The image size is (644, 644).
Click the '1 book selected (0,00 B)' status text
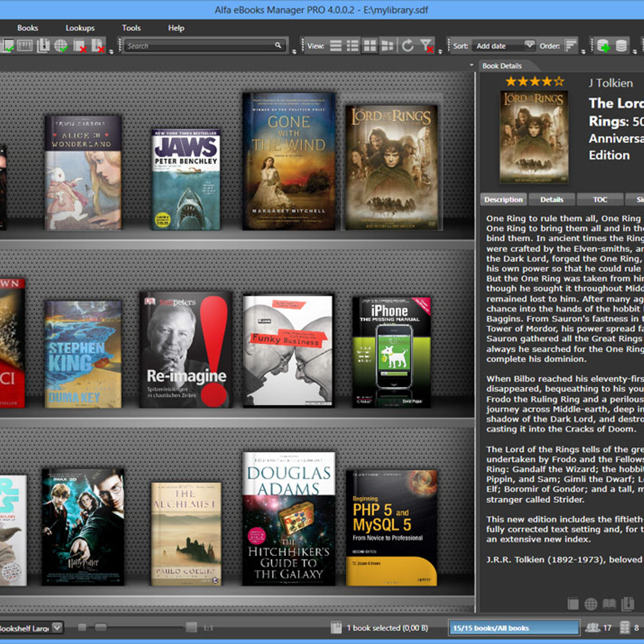pos(387,628)
